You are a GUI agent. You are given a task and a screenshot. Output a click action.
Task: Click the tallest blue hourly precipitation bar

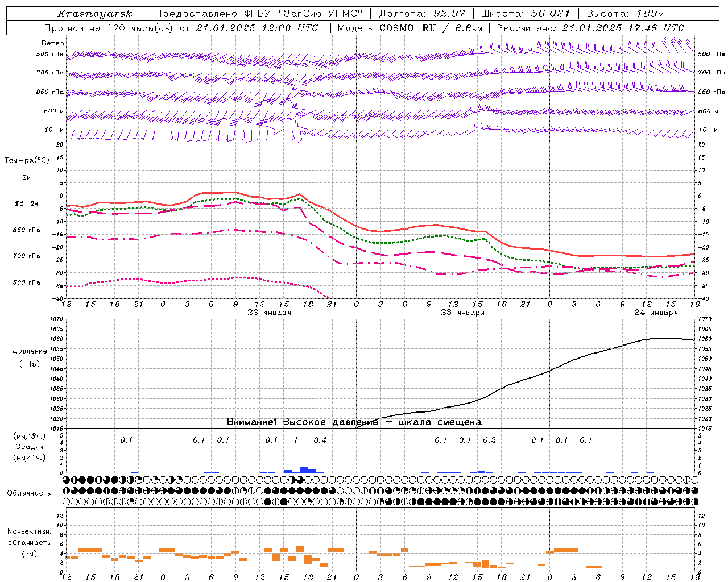pyautogui.click(x=304, y=469)
